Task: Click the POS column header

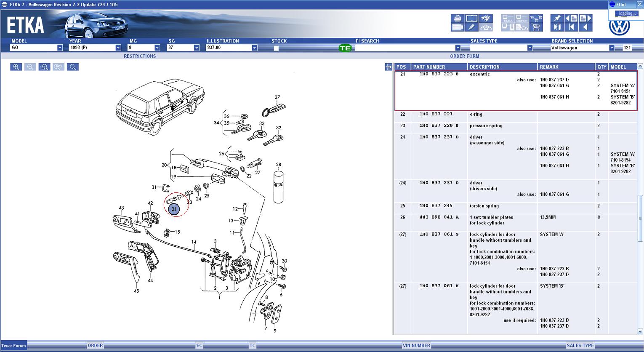Action: pyautogui.click(x=402, y=67)
